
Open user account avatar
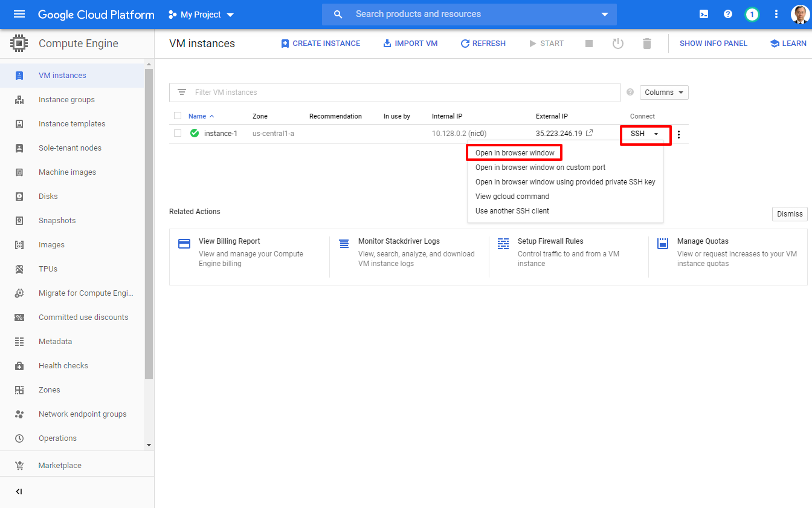click(x=801, y=14)
